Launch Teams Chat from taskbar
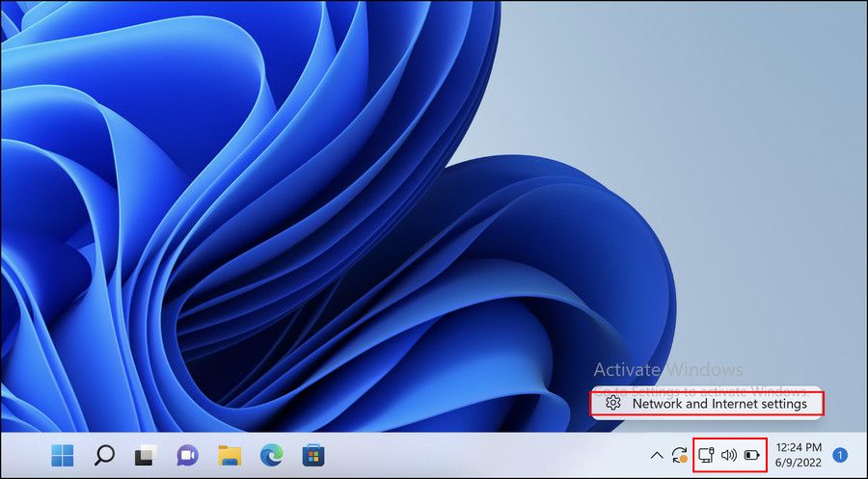Screen dimensions: 868x479 click(x=188, y=455)
